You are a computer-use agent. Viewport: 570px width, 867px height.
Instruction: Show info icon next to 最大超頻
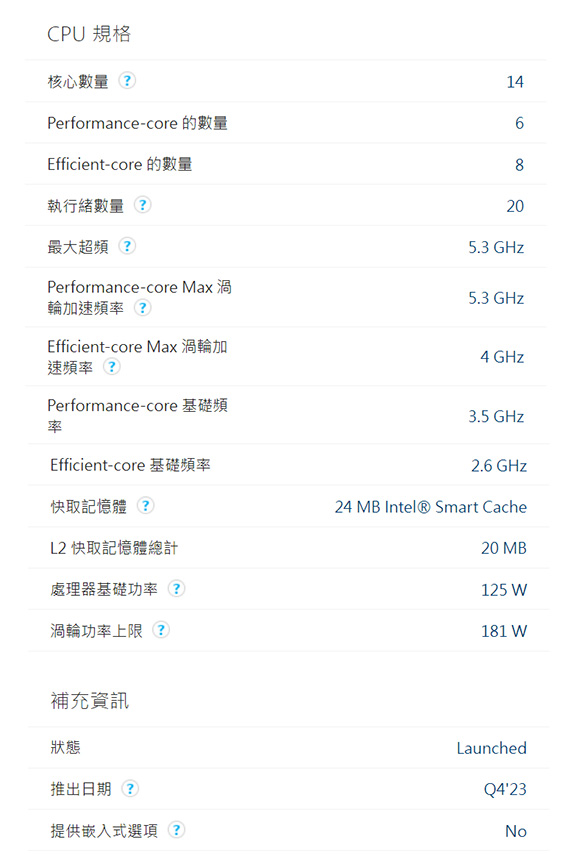pos(127,246)
